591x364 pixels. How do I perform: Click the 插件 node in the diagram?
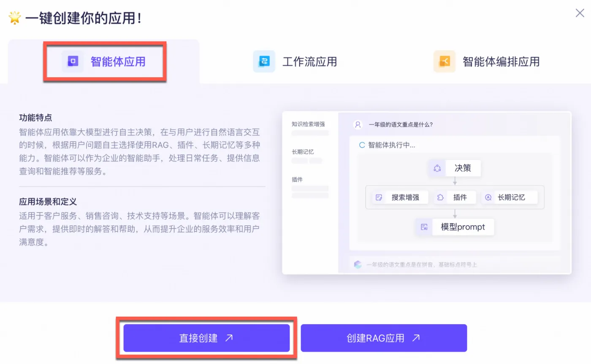[455, 197]
